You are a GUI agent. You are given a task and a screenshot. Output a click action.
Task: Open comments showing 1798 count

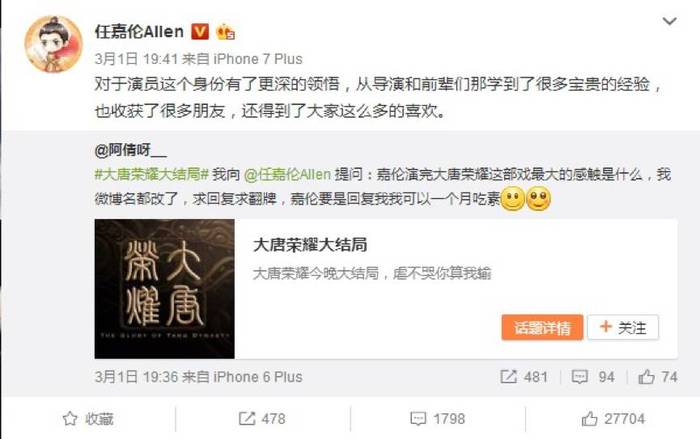438,418
